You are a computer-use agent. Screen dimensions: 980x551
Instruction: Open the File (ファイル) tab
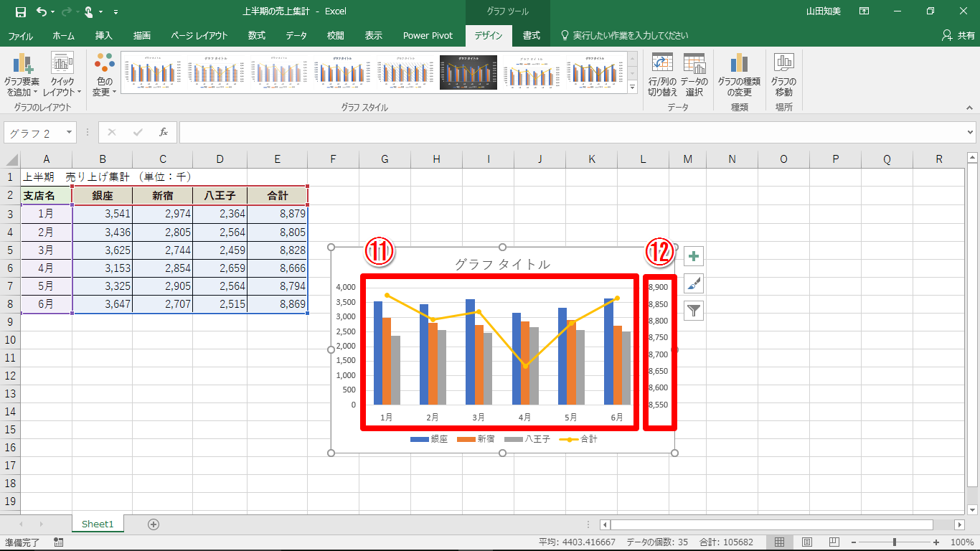20,35
